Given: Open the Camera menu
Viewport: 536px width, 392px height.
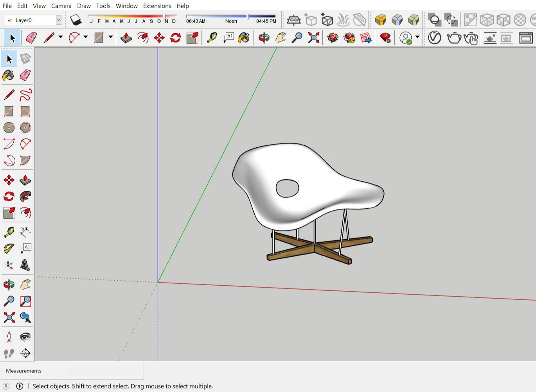Looking at the screenshot, I should click(x=61, y=6).
